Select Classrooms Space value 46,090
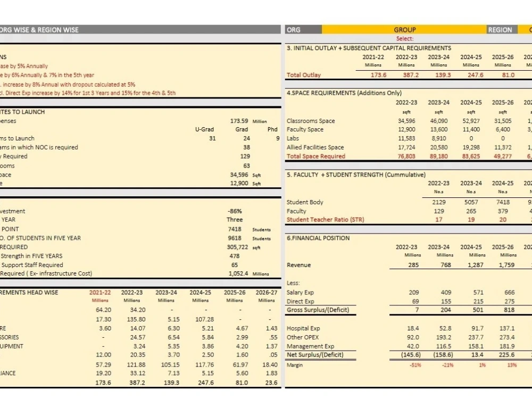Image resolution: width=532 pixels, height=399 pixels. click(x=439, y=121)
